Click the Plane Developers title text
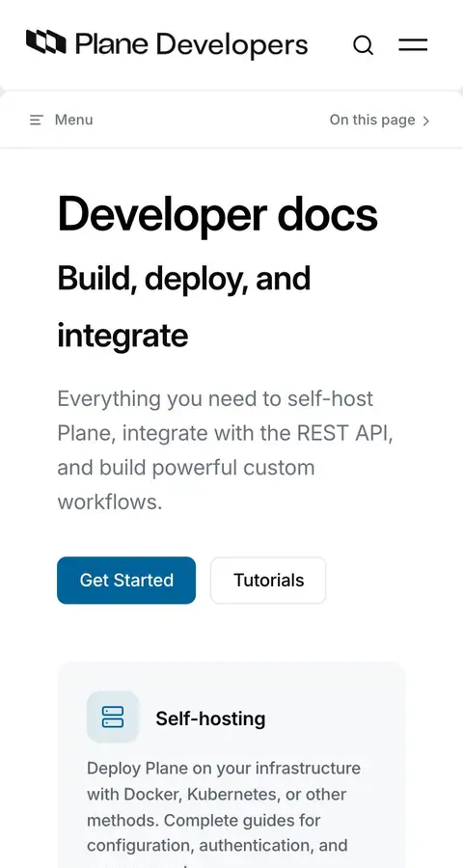 click(x=191, y=44)
